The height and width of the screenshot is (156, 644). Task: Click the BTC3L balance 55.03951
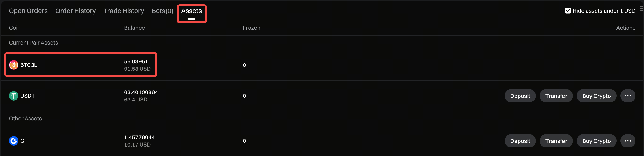136,61
